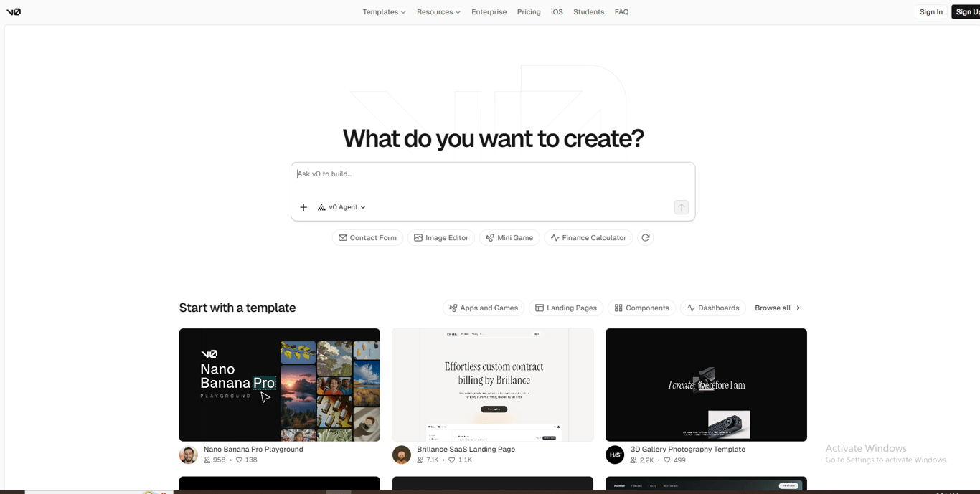Click the layout icon on Landing Pages filter
The height and width of the screenshot is (494, 980).
tap(540, 308)
